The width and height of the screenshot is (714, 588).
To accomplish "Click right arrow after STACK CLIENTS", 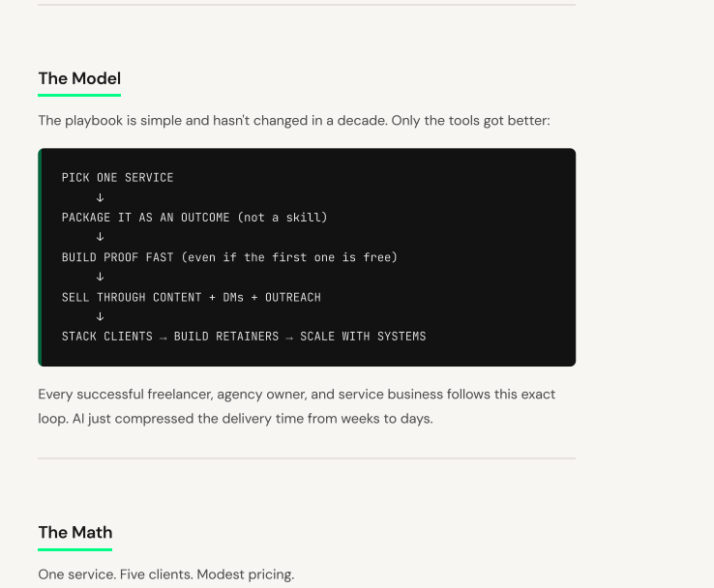I will pos(163,338).
